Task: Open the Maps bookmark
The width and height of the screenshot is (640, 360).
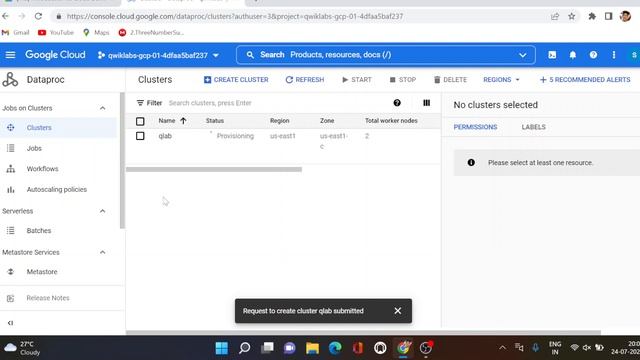Action: click(96, 32)
